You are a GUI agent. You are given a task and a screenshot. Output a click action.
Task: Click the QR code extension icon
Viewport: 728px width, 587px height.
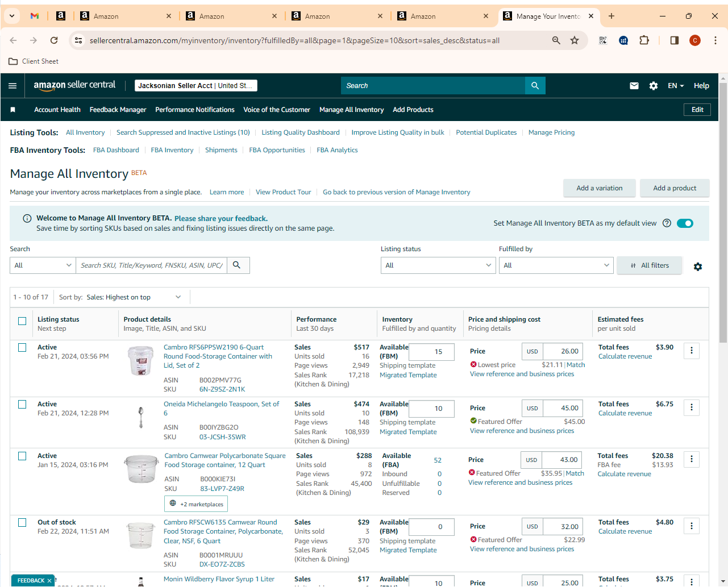tap(603, 40)
